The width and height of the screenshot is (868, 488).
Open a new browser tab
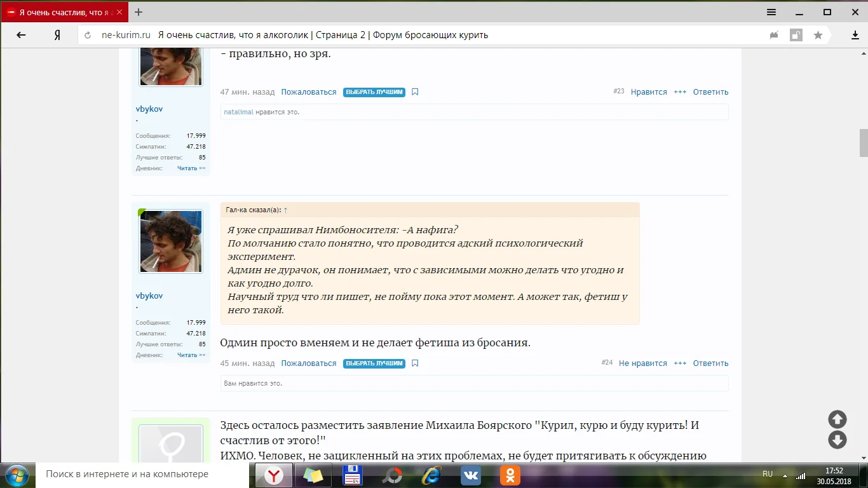(139, 12)
